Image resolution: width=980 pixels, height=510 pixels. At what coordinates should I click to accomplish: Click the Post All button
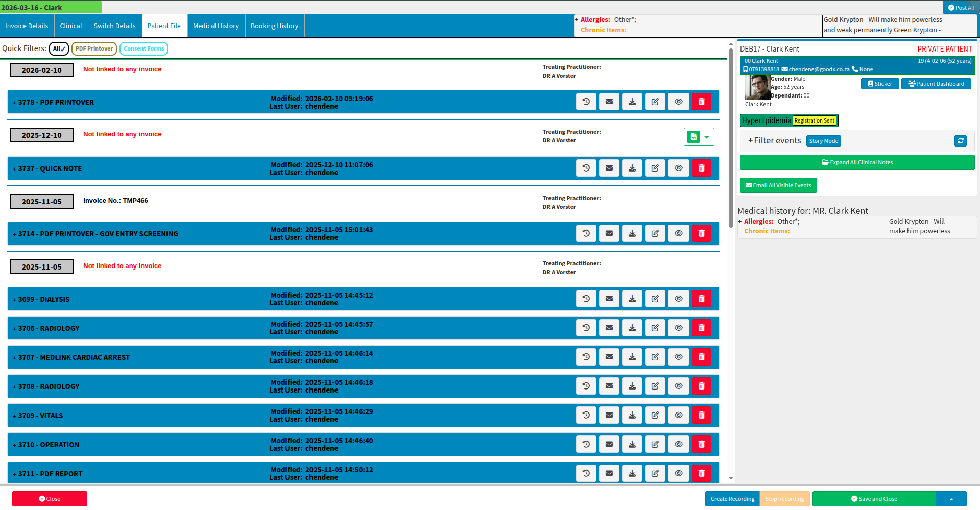[961, 7]
